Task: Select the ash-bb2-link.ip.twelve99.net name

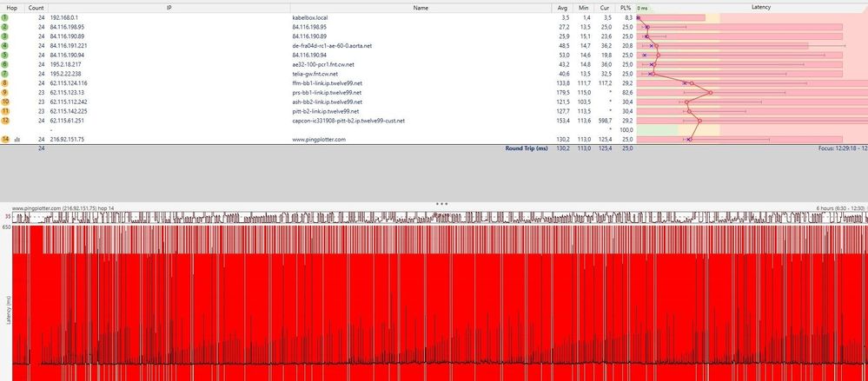Action: (328, 102)
